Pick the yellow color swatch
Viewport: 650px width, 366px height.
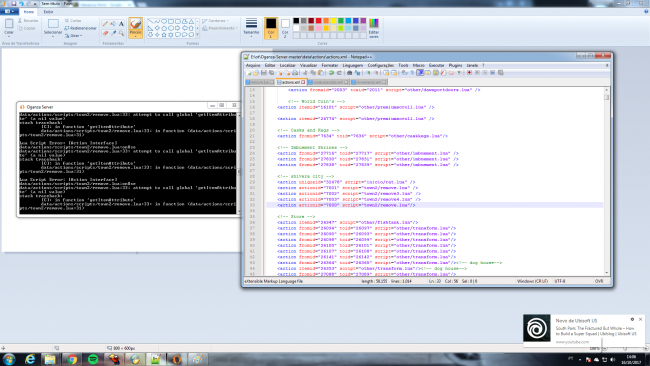click(333, 21)
